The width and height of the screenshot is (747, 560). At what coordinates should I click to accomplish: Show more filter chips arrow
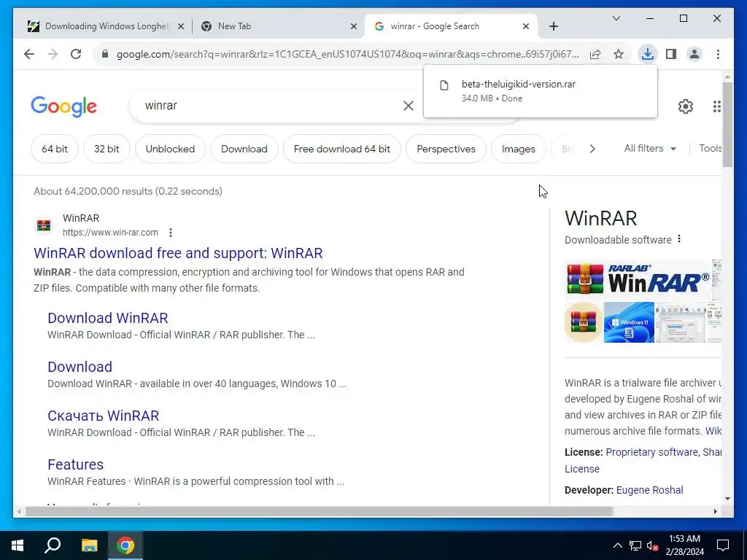pyautogui.click(x=592, y=149)
